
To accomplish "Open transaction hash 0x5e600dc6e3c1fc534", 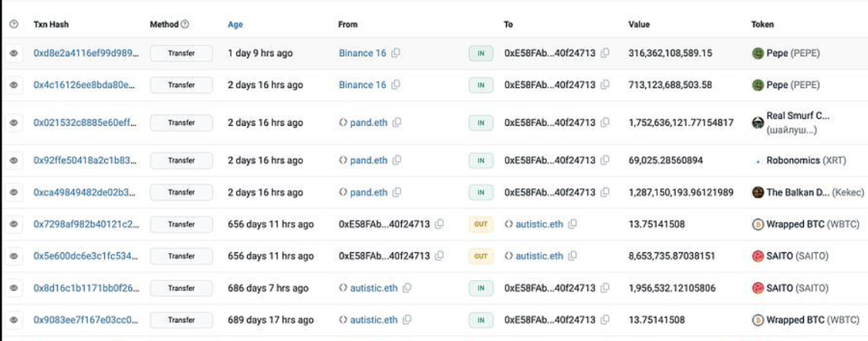I will tap(85, 256).
